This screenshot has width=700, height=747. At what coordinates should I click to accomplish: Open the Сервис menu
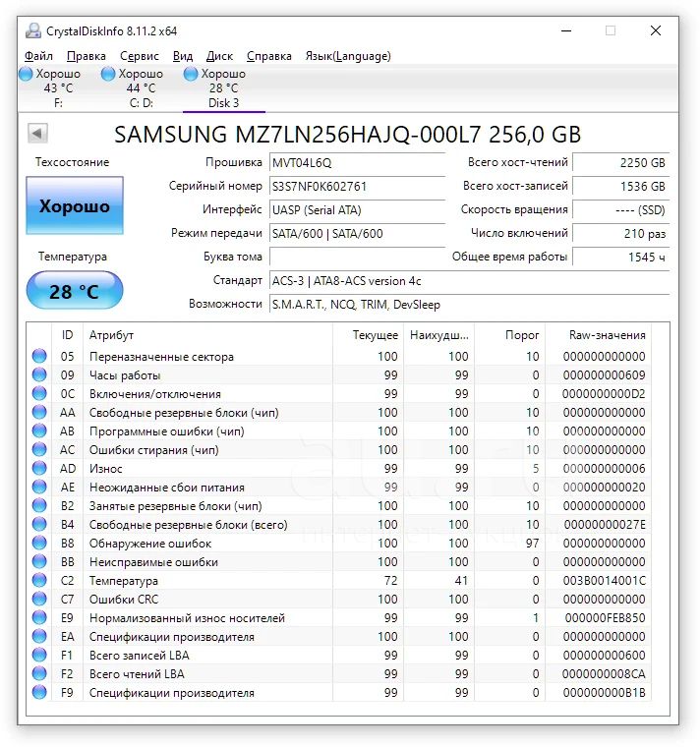point(140,56)
